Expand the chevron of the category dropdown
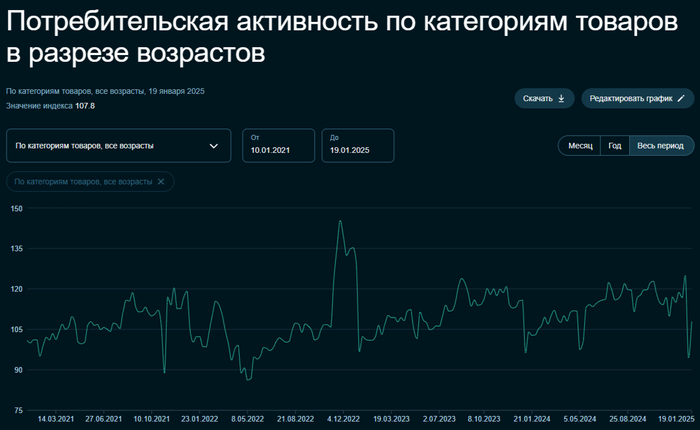 coord(214,146)
